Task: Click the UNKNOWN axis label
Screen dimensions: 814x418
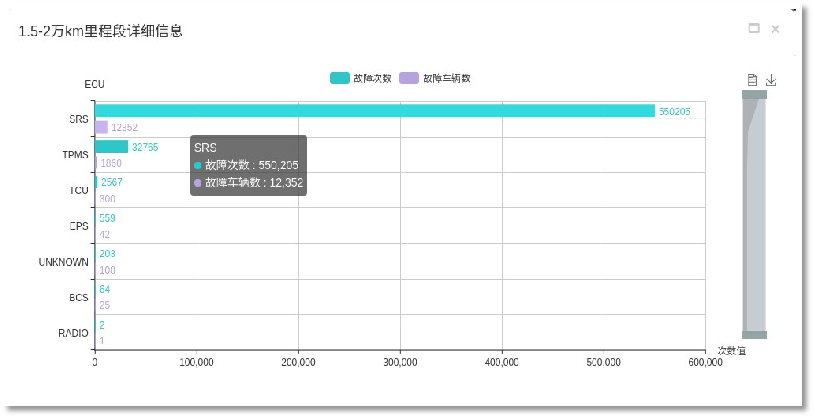Action: tap(64, 262)
